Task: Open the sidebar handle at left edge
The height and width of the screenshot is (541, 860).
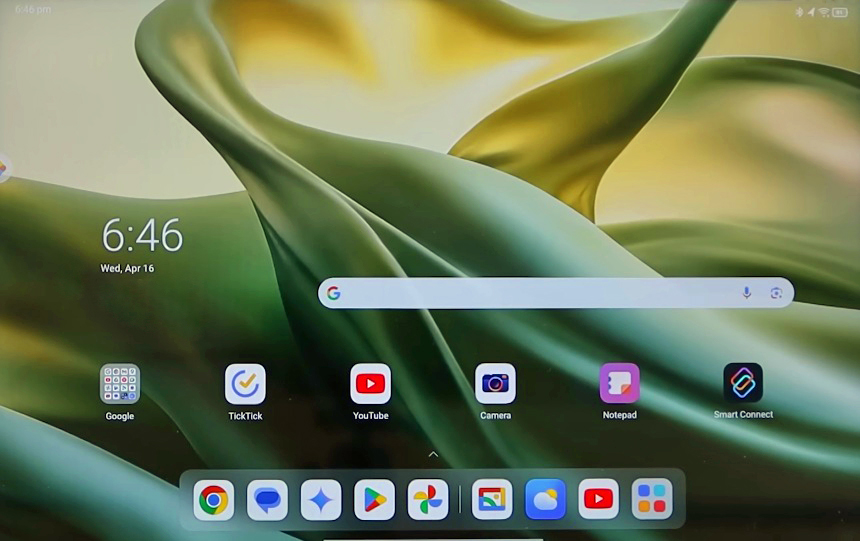Action: click(3, 168)
